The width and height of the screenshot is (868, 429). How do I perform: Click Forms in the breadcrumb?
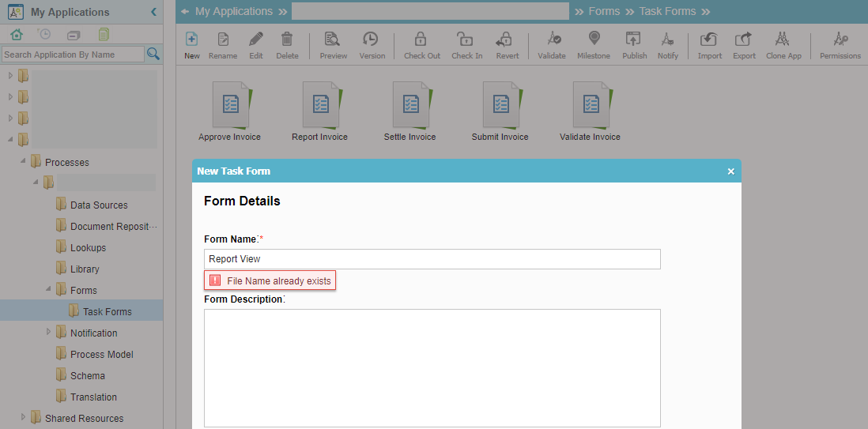(x=604, y=11)
